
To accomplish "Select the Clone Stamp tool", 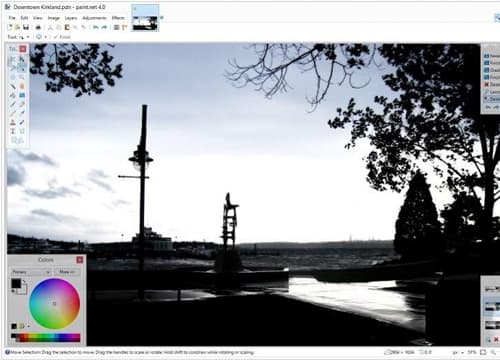I will click(13, 122).
